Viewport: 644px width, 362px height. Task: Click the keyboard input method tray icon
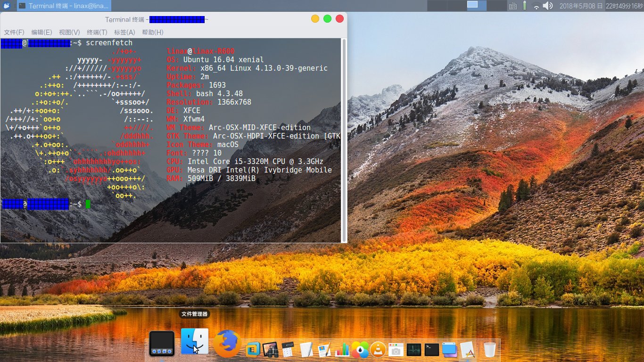[513, 6]
